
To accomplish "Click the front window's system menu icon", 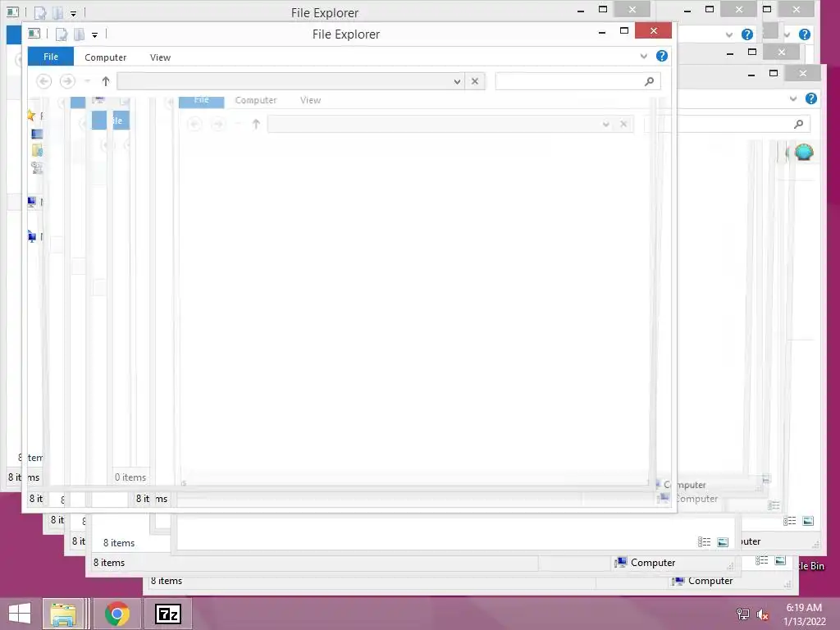I will click(x=34, y=34).
